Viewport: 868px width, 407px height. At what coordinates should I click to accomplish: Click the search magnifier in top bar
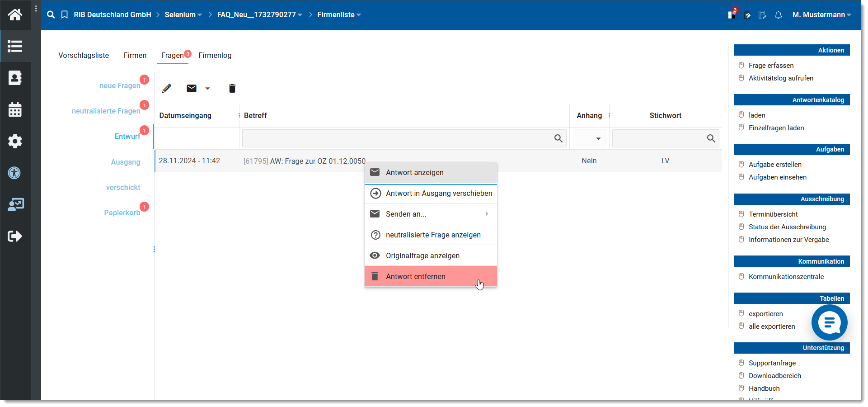coord(51,15)
